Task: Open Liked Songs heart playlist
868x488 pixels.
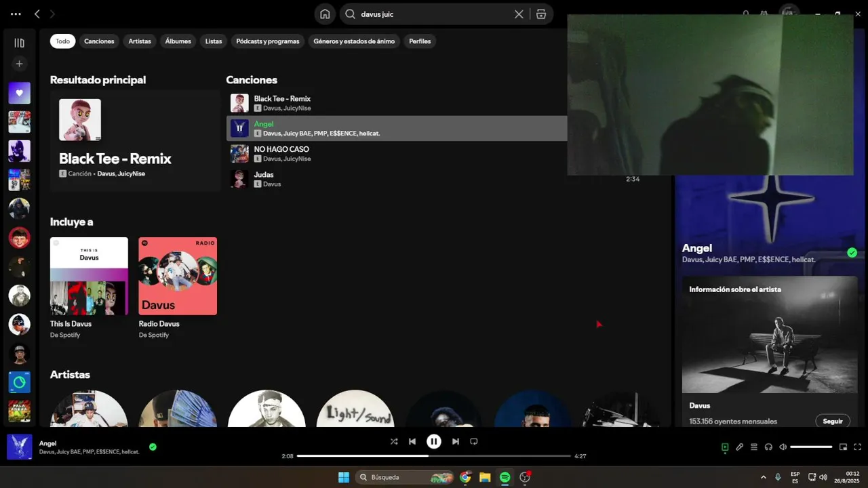Action: 19,93
